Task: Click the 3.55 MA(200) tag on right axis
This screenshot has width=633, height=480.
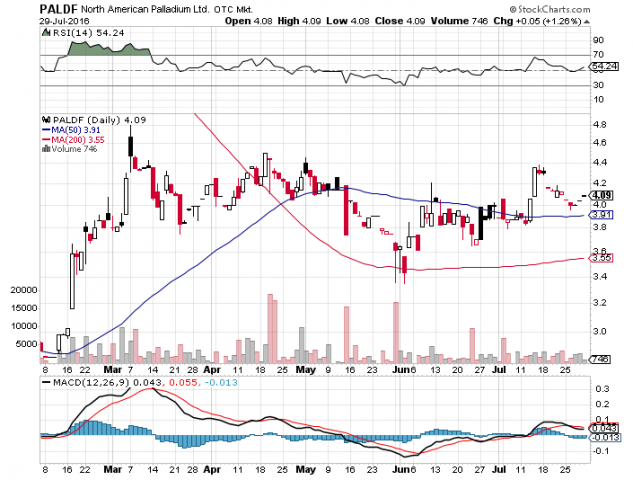Action: coord(602,258)
